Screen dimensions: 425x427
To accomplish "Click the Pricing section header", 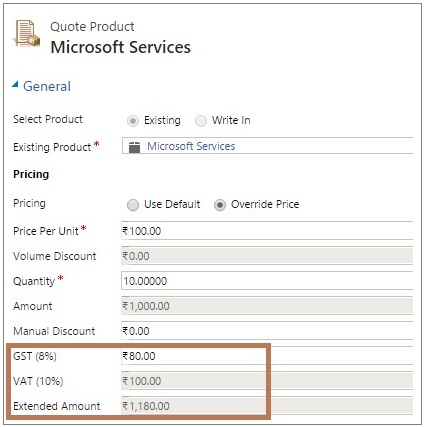I will point(31,174).
